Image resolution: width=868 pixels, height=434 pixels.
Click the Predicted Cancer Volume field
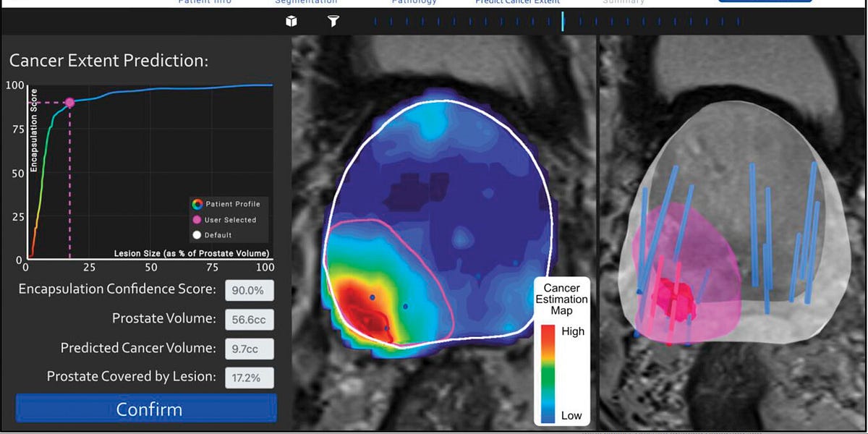[250, 349]
